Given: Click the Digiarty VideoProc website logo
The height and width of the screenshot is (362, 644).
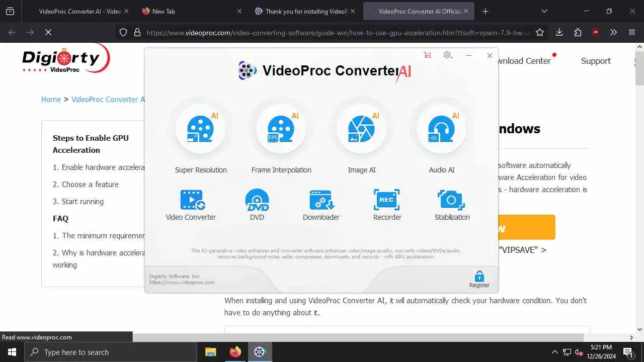Looking at the screenshot, I should pos(65,58).
